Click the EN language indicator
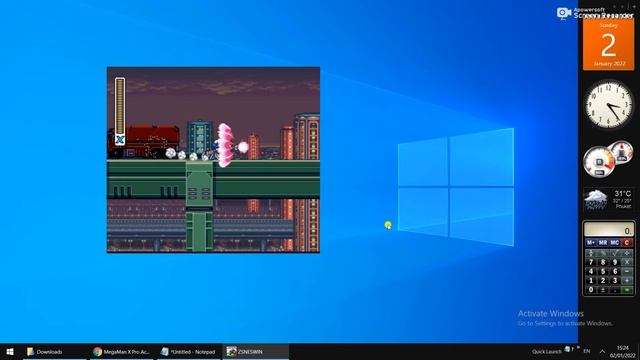Viewport: 640px width, 360px height. [587, 351]
